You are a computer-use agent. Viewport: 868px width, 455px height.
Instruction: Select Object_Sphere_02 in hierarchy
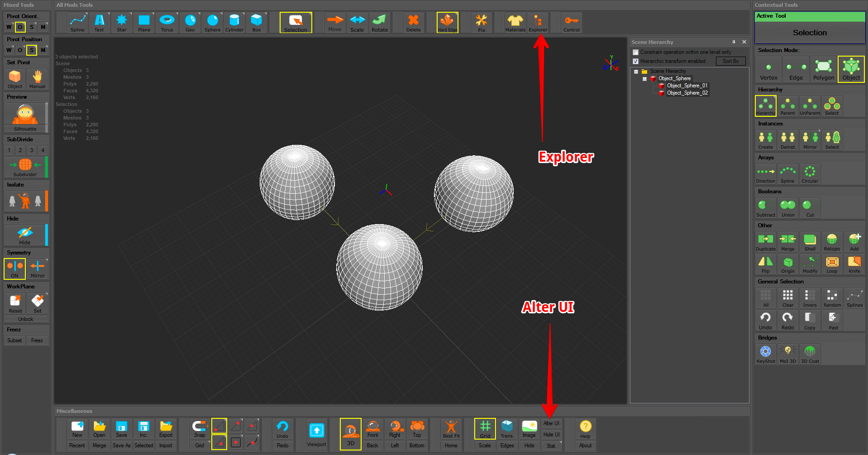[x=687, y=93]
